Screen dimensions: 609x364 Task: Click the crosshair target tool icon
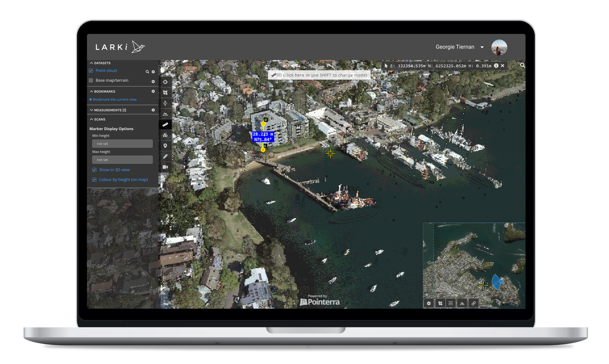165,82
